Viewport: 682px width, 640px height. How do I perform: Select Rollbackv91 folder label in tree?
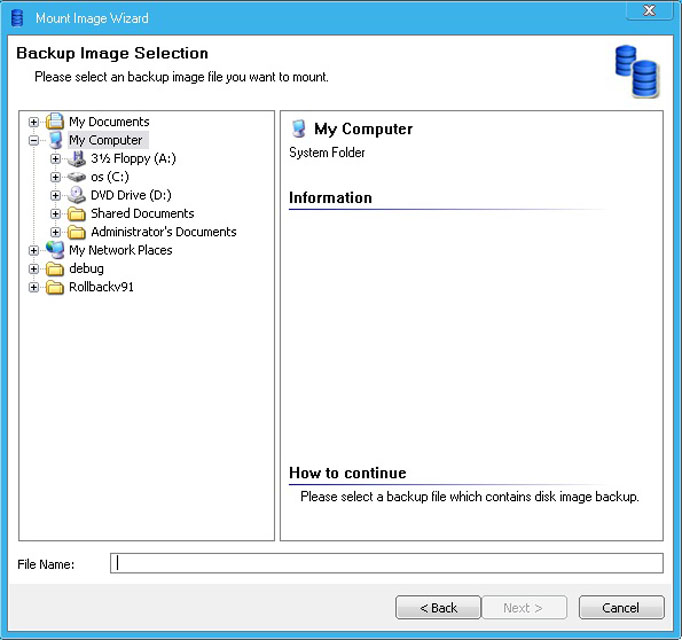101,287
